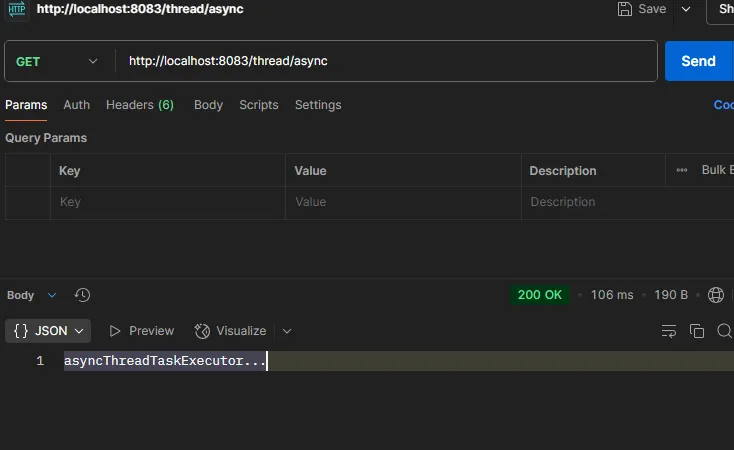Image resolution: width=734 pixels, height=450 pixels.
Task: Click the Description placeholder input cell
Action: (x=627, y=202)
